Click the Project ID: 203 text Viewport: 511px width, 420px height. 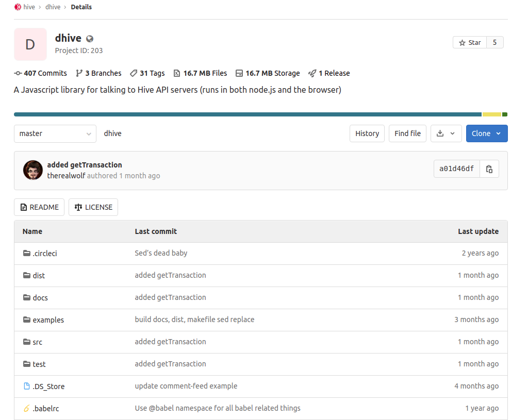79,51
